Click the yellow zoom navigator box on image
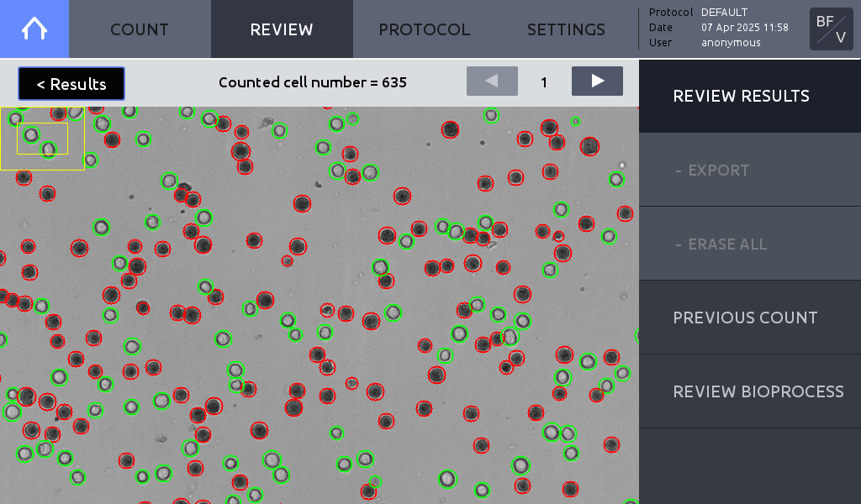 tap(42, 139)
